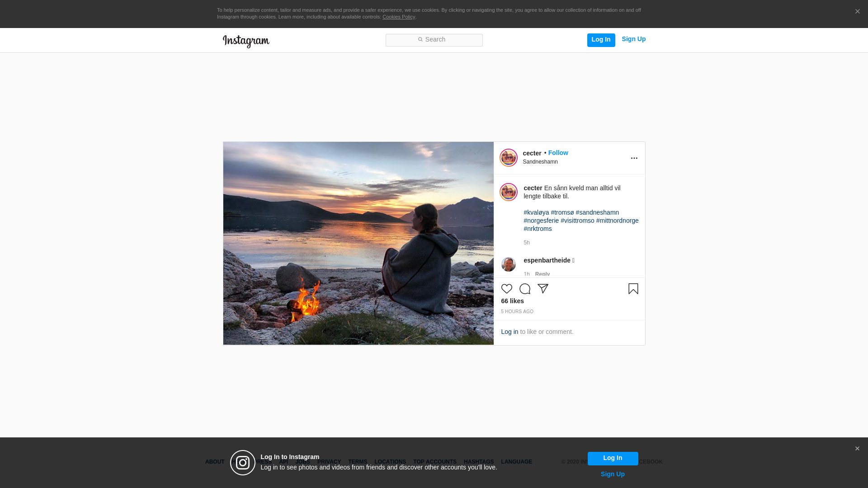
Task: Reply to espenbartheide's comment
Action: tap(542, 274)
